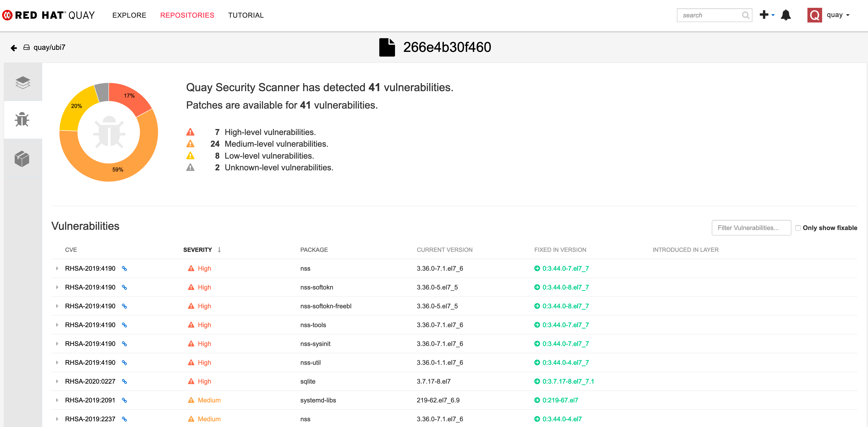Click the link icon beside RHSA-2019:2091
Viewport: 868px width, 427px height.
pyautogui.click(x=124, y=400)
